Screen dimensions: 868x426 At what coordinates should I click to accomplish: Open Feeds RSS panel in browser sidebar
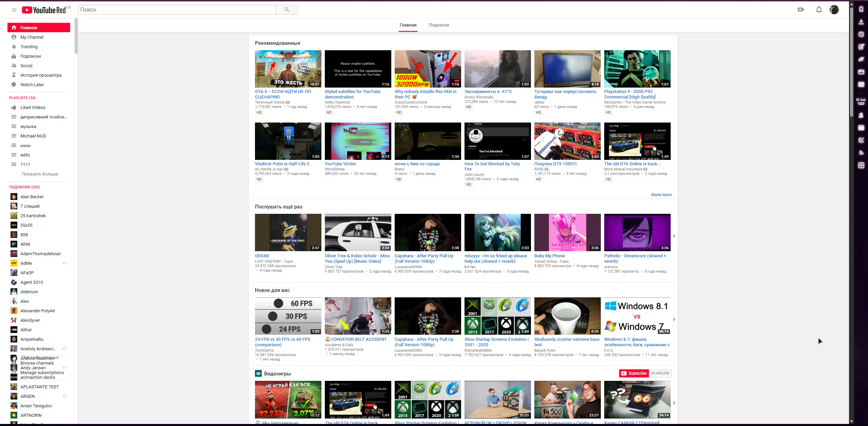pyautogui.click(x=861, y=153)
